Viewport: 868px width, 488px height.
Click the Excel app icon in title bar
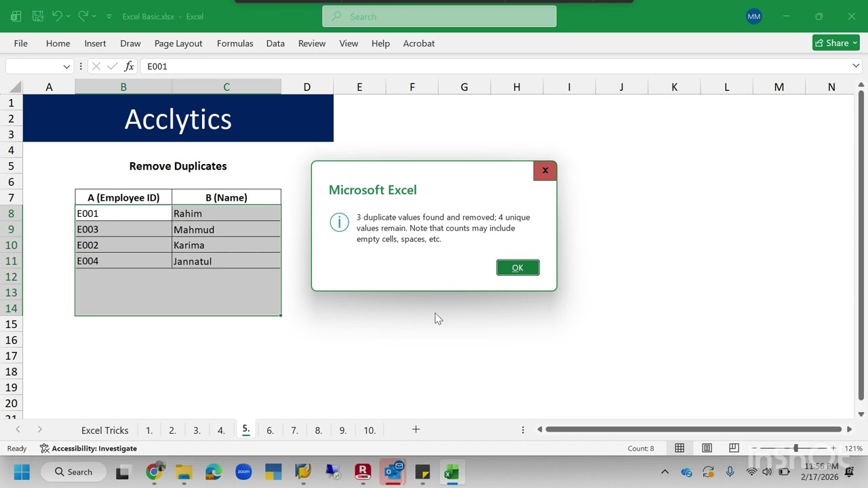16,16
